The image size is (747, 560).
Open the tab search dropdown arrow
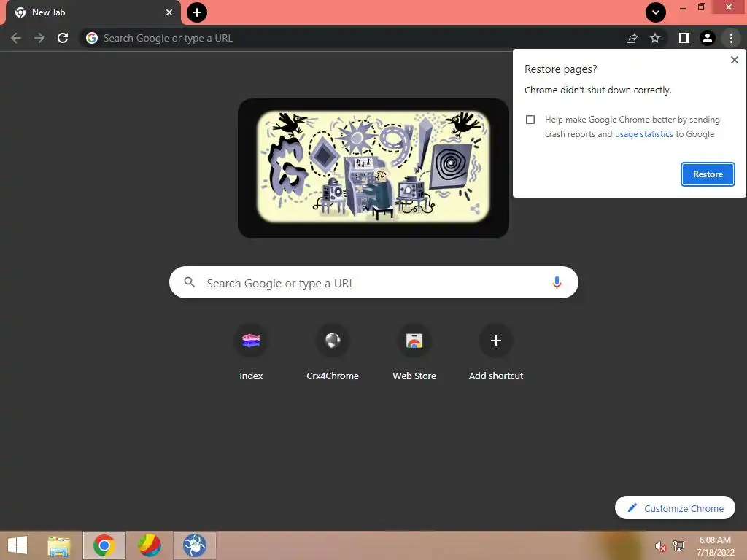click(x=656, y=12)
